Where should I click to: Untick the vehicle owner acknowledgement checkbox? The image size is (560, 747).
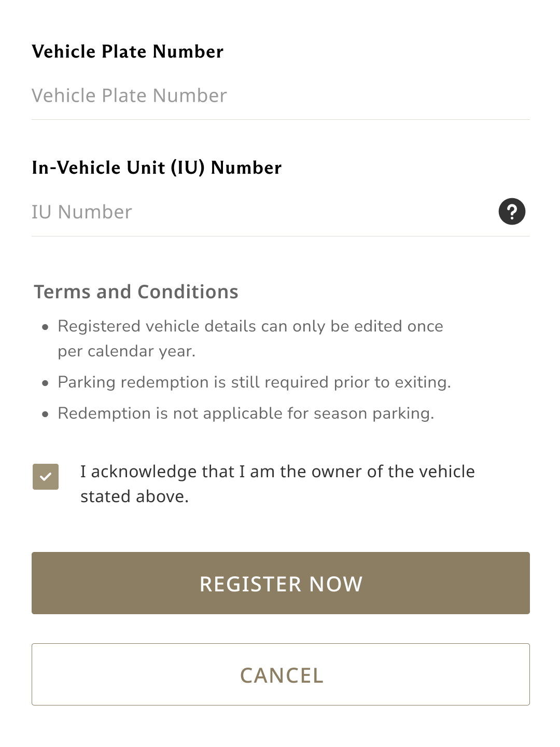46,477
